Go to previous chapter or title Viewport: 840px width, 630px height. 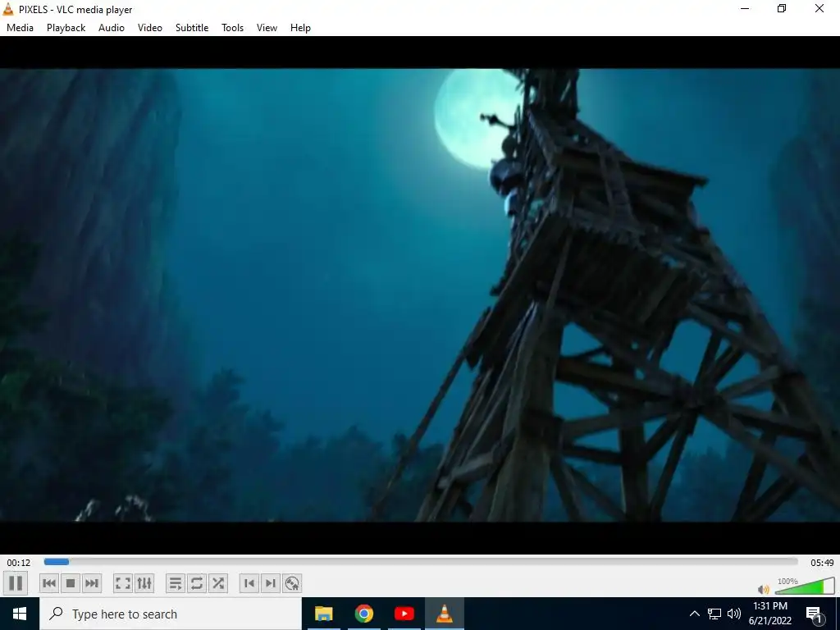coord(249,583)
